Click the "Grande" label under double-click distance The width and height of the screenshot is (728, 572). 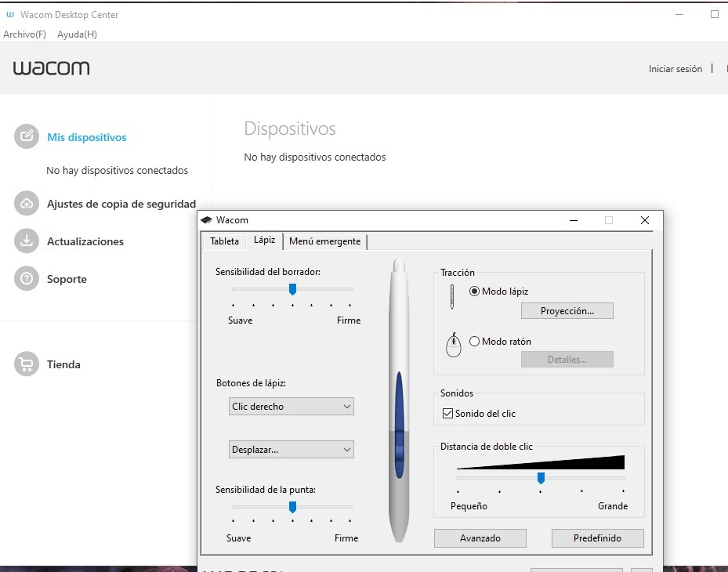[613, 506]
